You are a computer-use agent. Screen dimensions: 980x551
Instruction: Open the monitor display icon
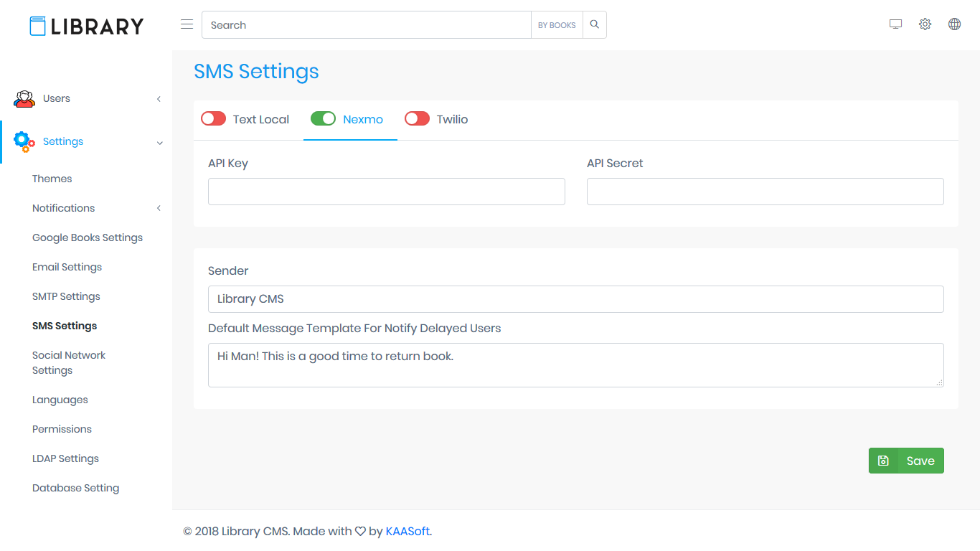895,24
